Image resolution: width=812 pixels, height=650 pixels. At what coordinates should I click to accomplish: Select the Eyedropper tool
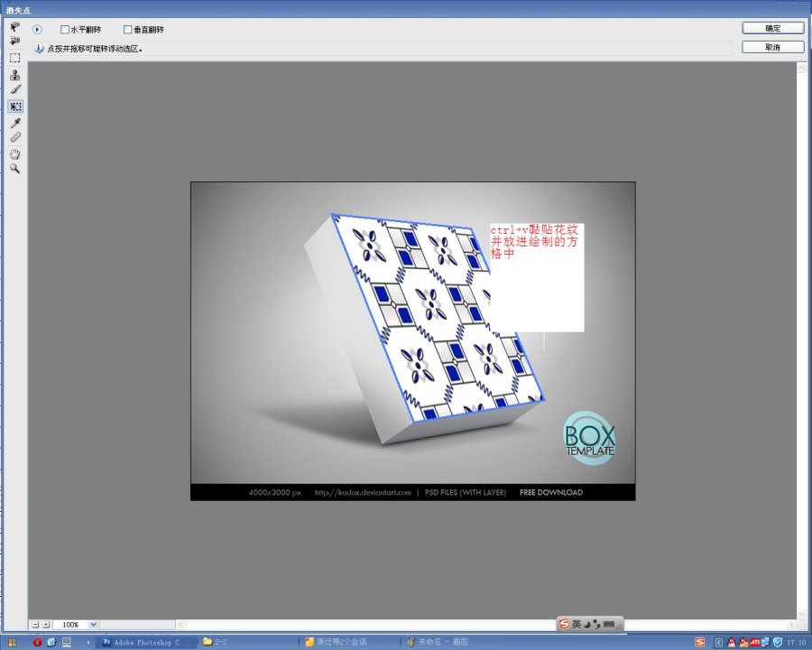[x=15, y=123]
